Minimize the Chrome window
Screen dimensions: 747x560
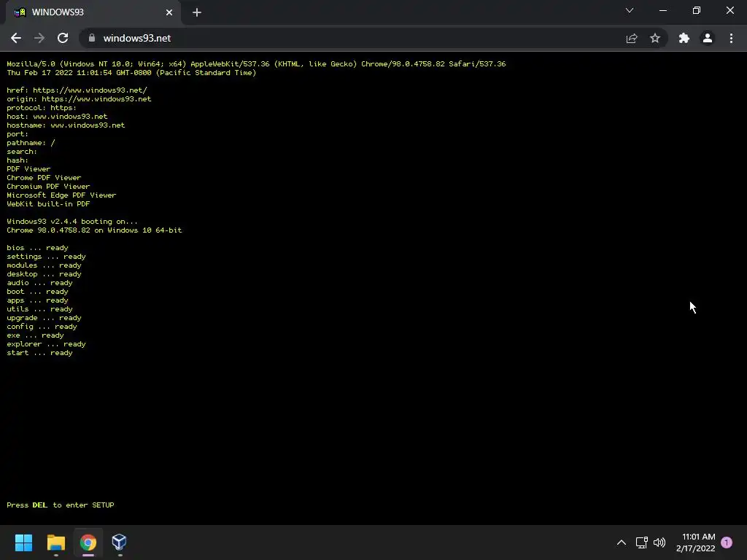click(x=663, y=10)
